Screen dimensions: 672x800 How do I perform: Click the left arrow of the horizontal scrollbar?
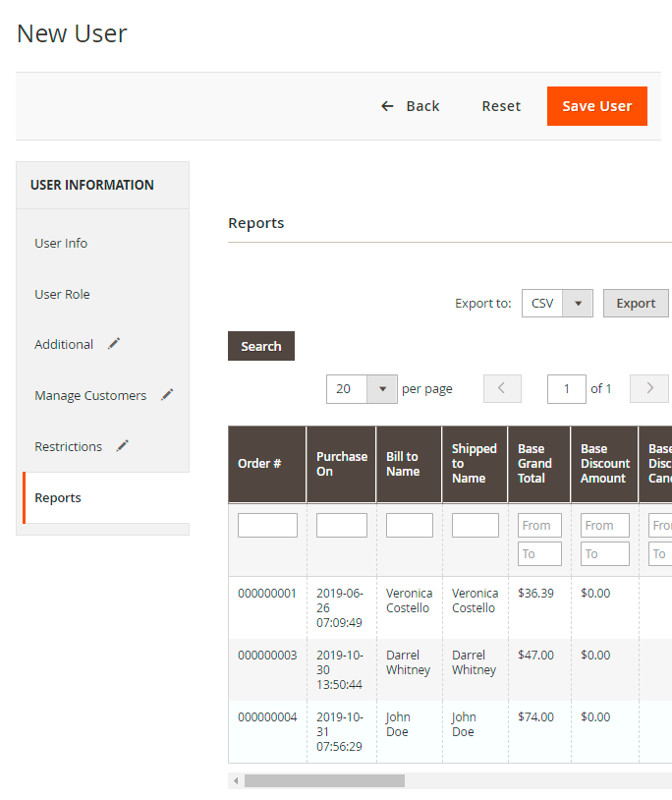236,780
